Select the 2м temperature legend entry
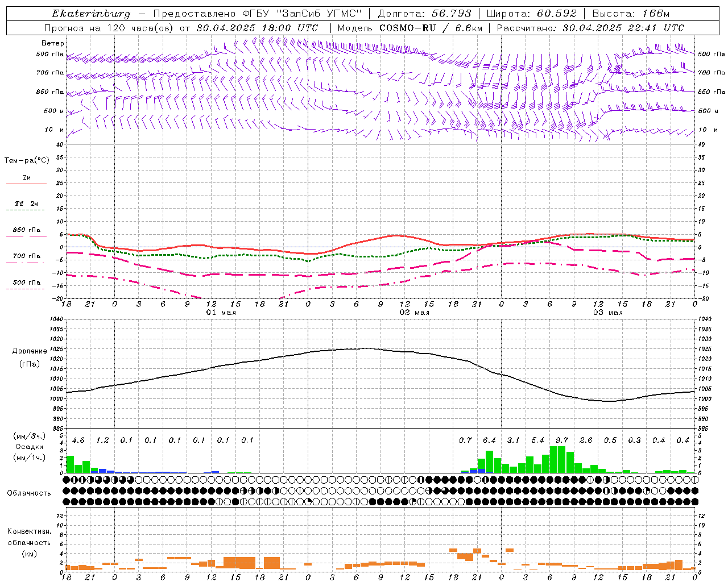 click(27, 178)
